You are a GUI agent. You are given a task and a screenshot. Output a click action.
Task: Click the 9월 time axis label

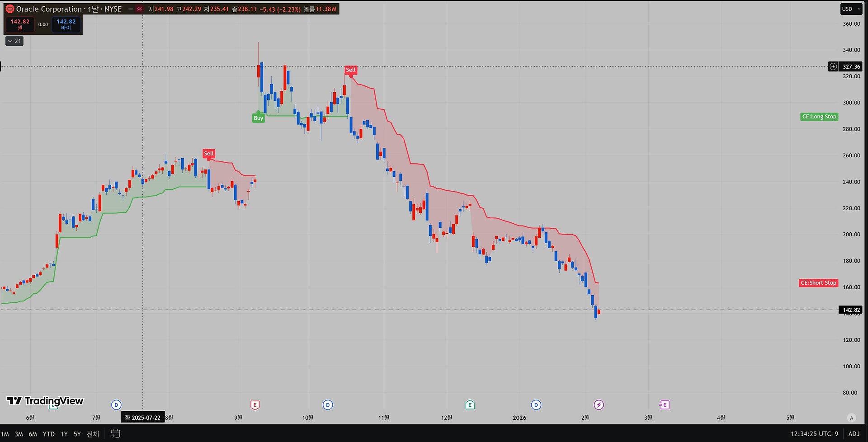tap(238, 418)
